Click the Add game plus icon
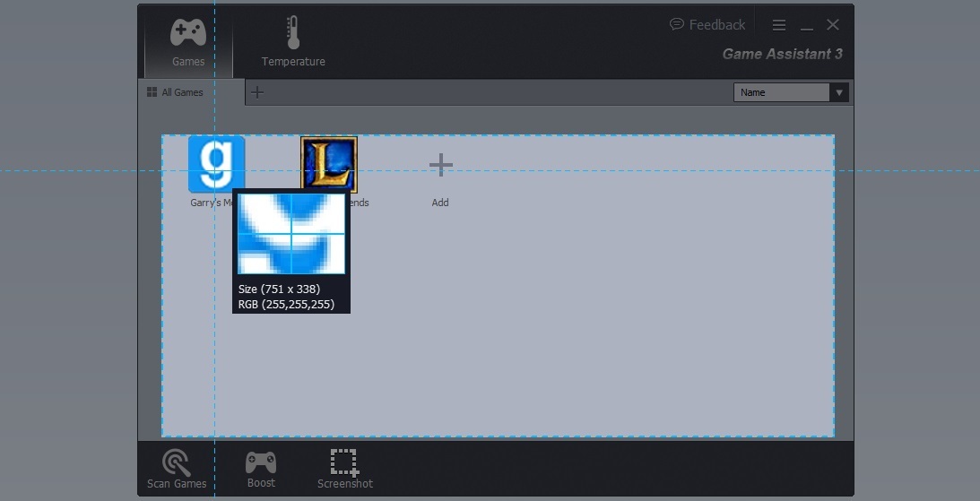 pos(440,165)
